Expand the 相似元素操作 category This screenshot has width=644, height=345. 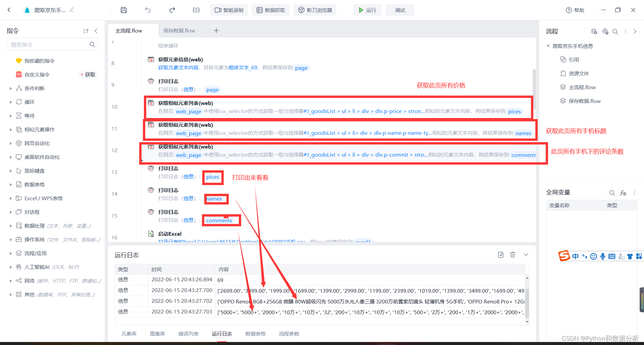point(11,129)
